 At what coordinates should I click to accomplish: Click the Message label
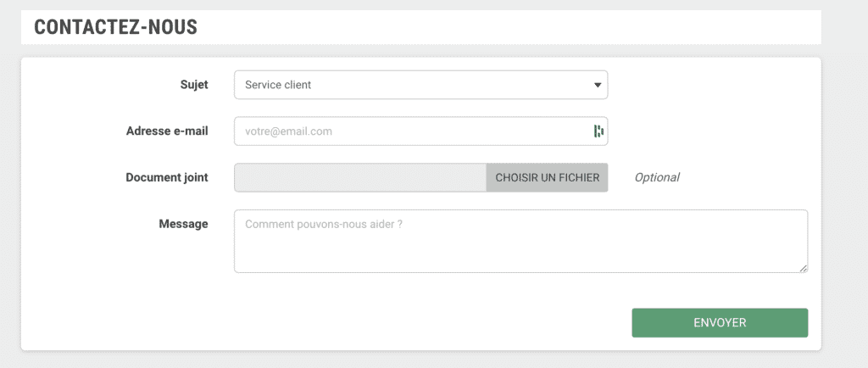click(184, 224)
